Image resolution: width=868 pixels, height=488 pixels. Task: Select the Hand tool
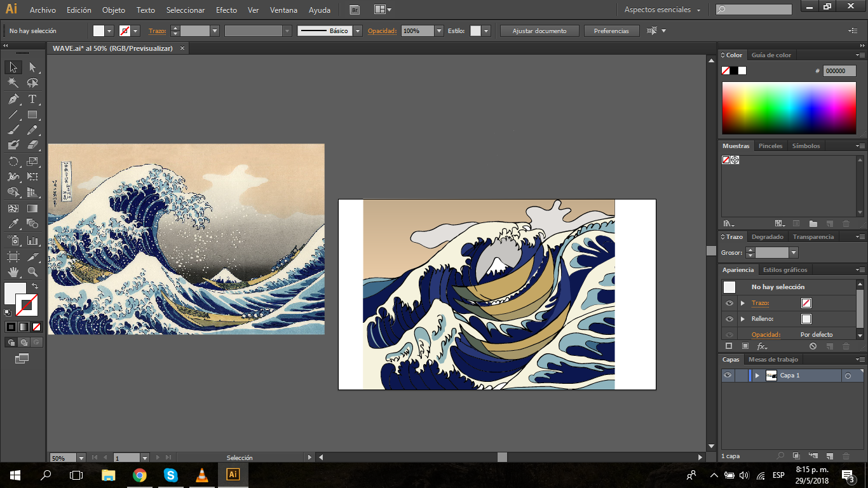pyautogui.click(x=13, y=272)
